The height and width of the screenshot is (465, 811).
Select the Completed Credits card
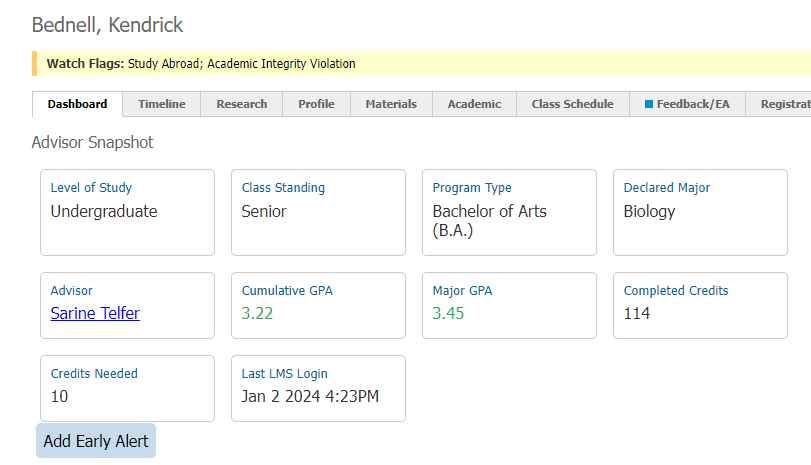[x=700, y=306]
